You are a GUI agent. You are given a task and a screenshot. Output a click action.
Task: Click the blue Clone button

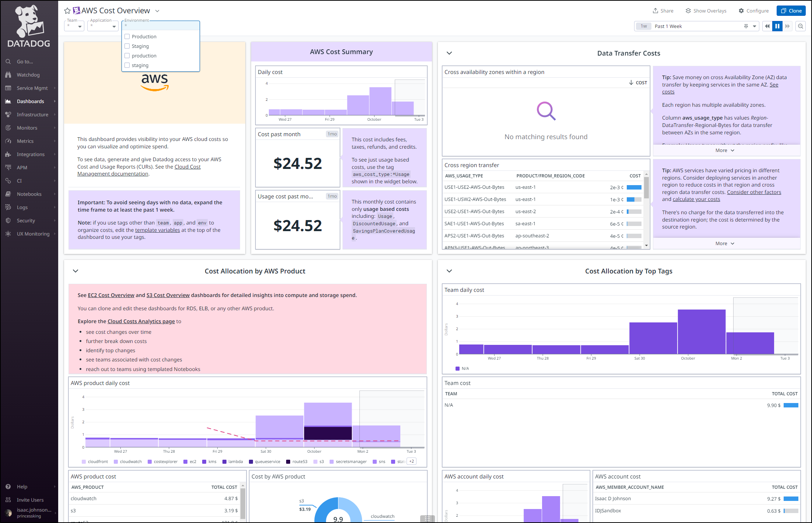(x=791, y=11)
